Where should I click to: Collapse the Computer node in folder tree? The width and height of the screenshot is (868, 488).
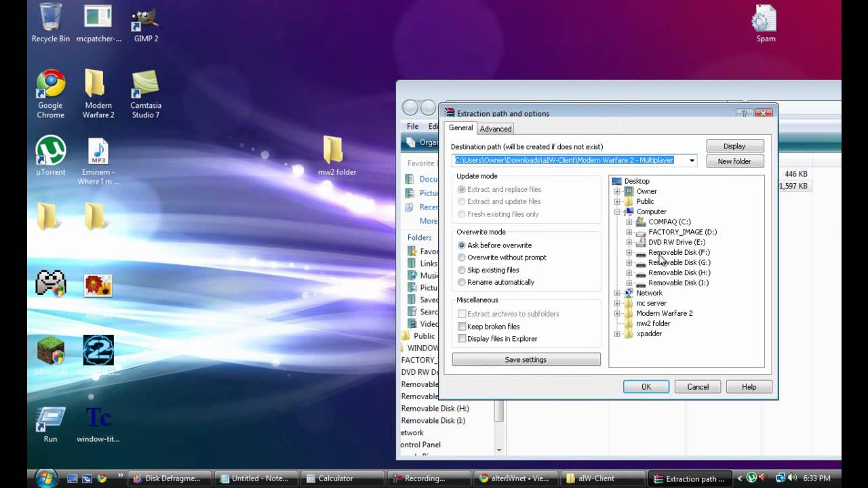(617, 211)
